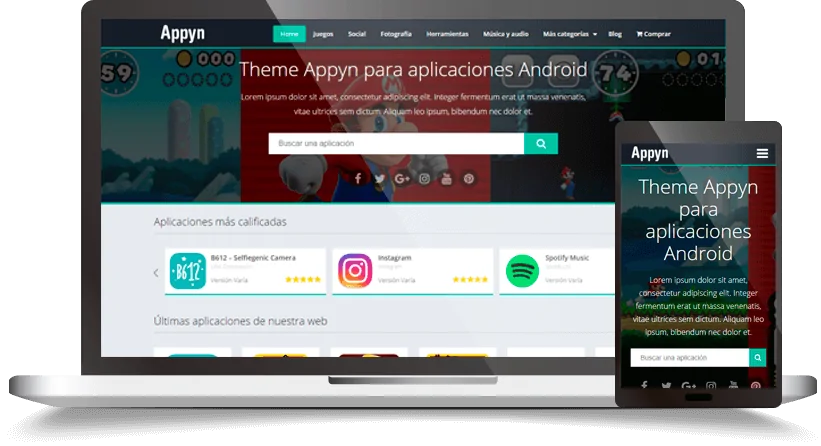Click the phone's teal search icon button
Image resolution: width=821 pixels, height=446 pixels.
(x=757, y=358)
